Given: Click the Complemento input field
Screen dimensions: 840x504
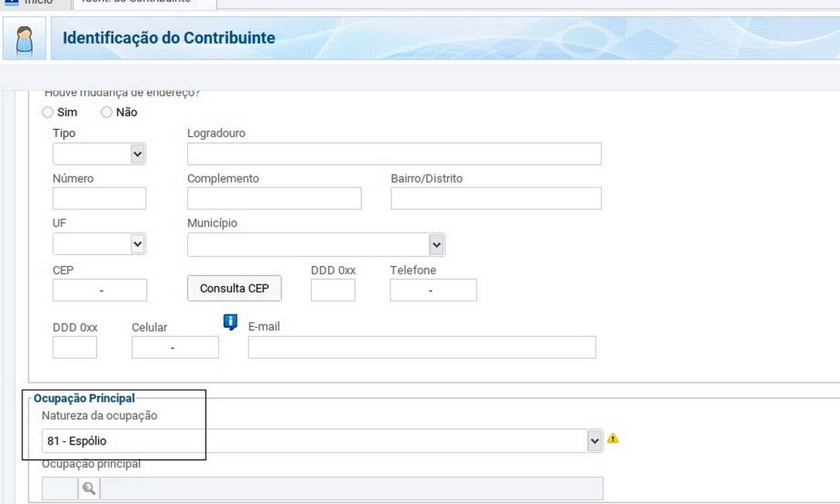Looking at the screenshot, I should (x=274, y=199).
